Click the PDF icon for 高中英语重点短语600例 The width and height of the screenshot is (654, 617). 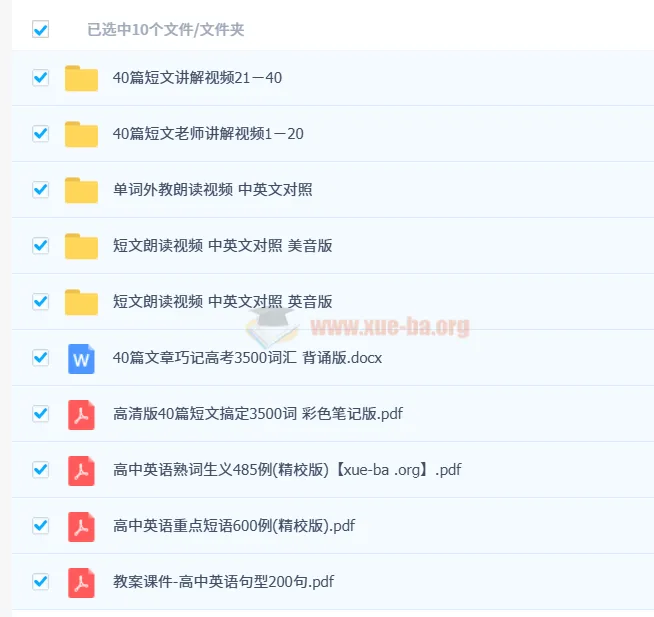[x=81, y=526]
